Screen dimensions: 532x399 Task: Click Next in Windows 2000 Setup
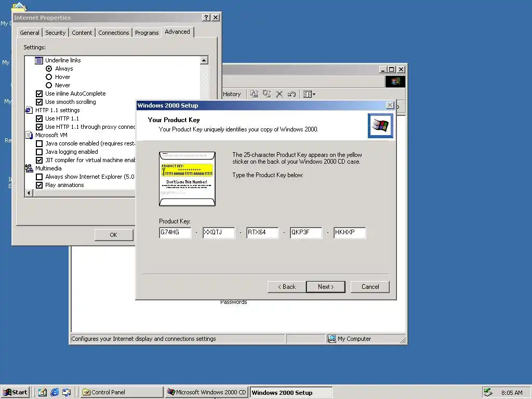pyautogui.click(x=326, y=287)
